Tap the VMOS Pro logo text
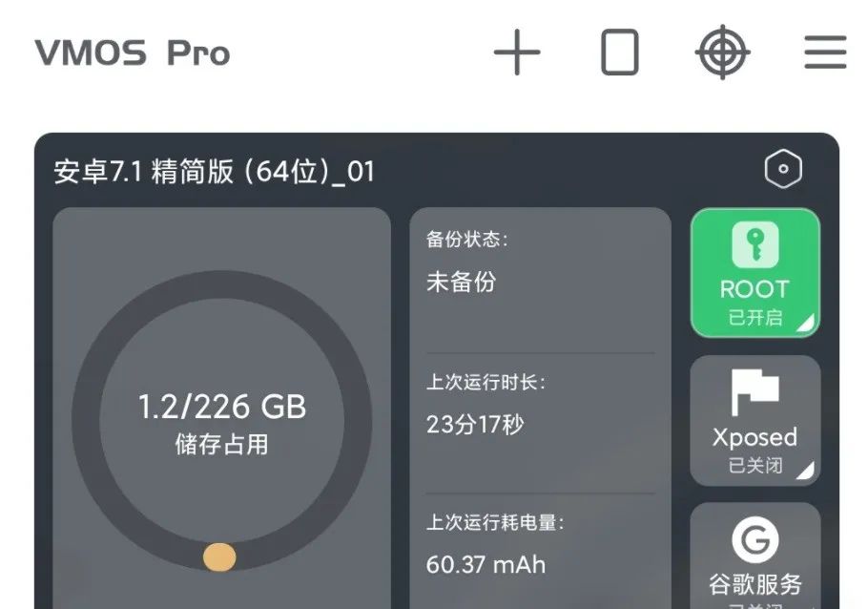868x609 pixels. [x=132, y=53]
